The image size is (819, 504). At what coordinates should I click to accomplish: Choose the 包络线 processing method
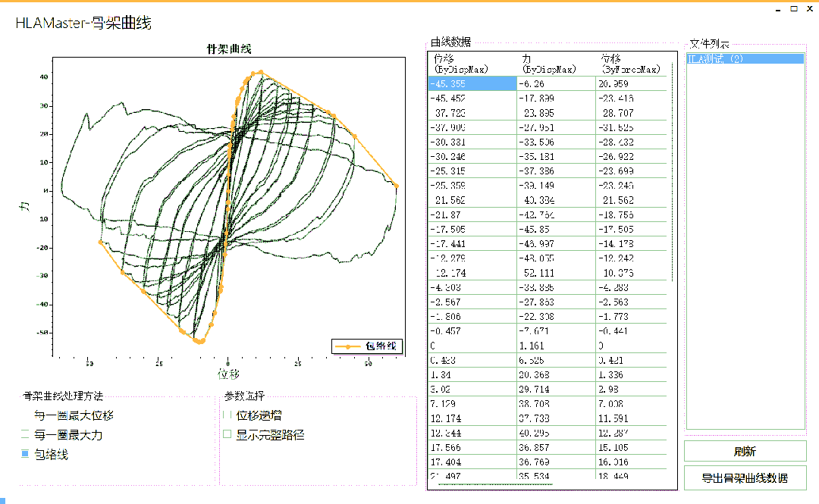45,455
